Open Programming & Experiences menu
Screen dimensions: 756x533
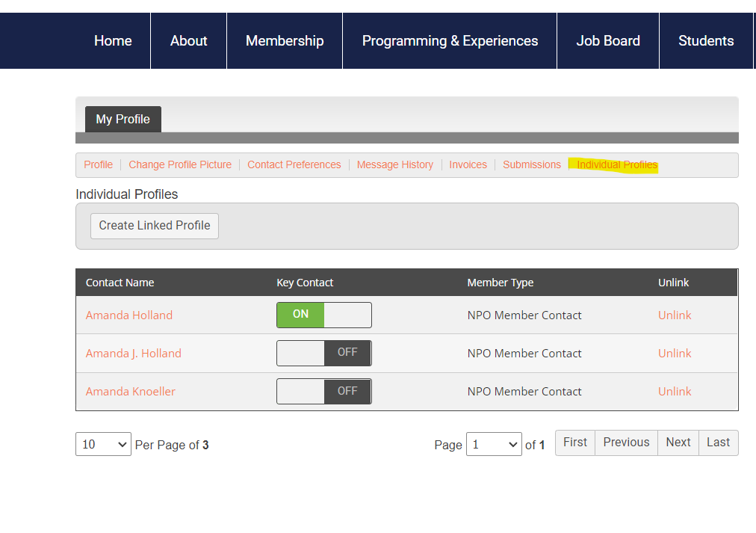coord(450,41)
